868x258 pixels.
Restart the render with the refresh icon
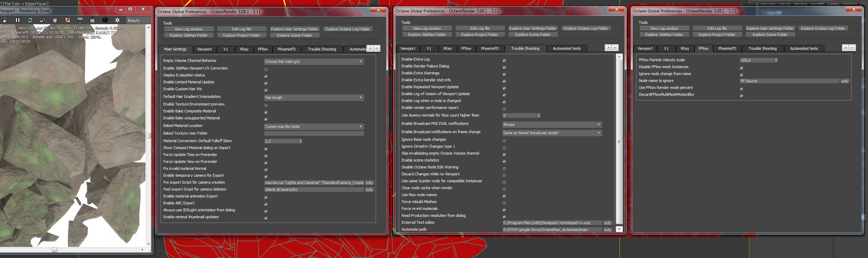pos(30,20)
